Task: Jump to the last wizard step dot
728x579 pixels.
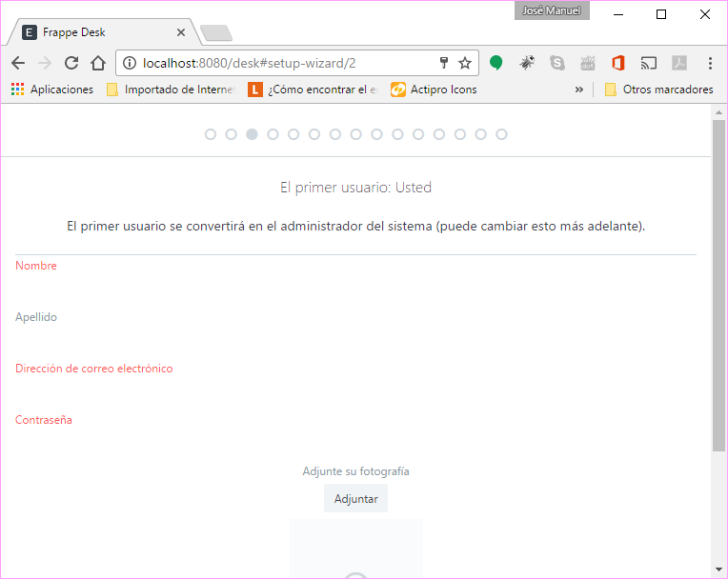Action: pos(501,134)
